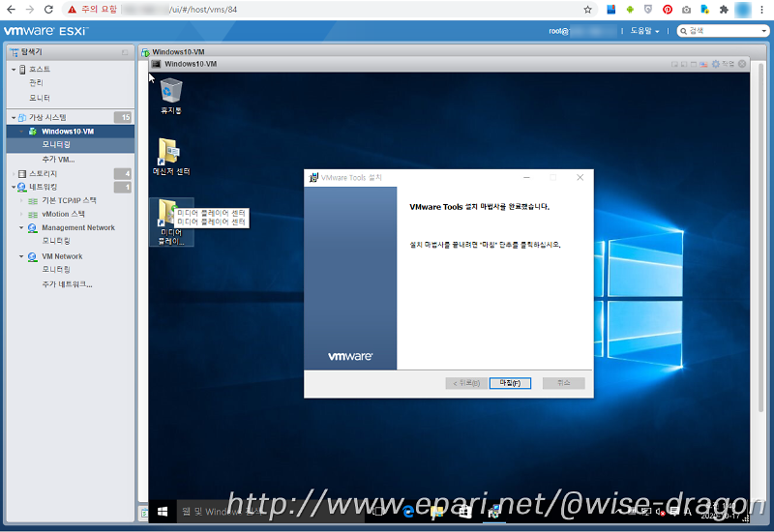The height and width of the screenshot is (532, 774).
Task: Collapse the Navigator (탐색기) panel
Action: click(125, 52)
